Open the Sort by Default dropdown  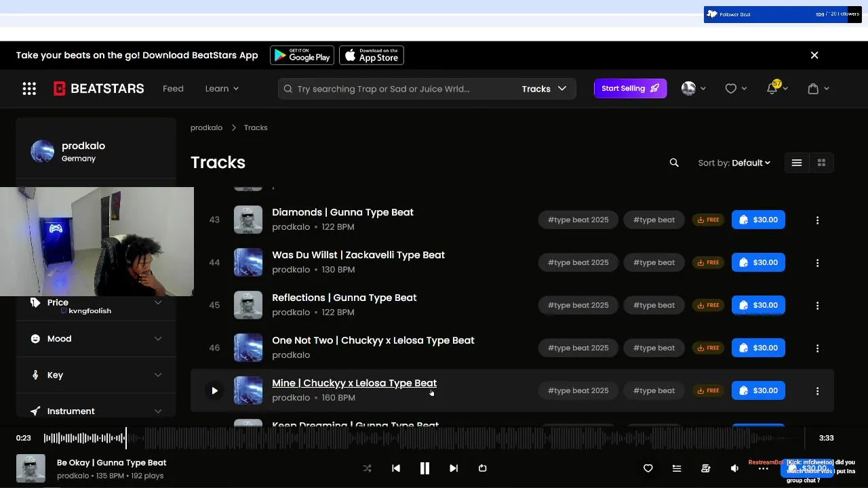(734, 163)
